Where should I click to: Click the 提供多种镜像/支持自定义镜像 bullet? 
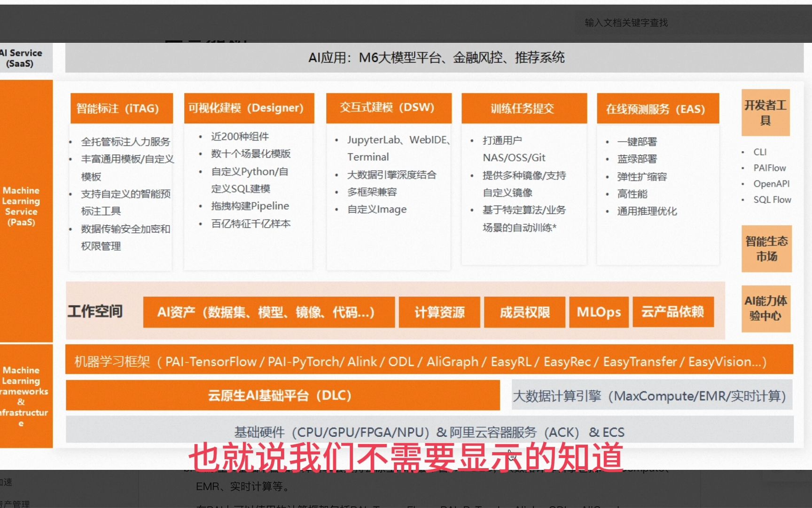pyautogui.click(x=524, y=184)
